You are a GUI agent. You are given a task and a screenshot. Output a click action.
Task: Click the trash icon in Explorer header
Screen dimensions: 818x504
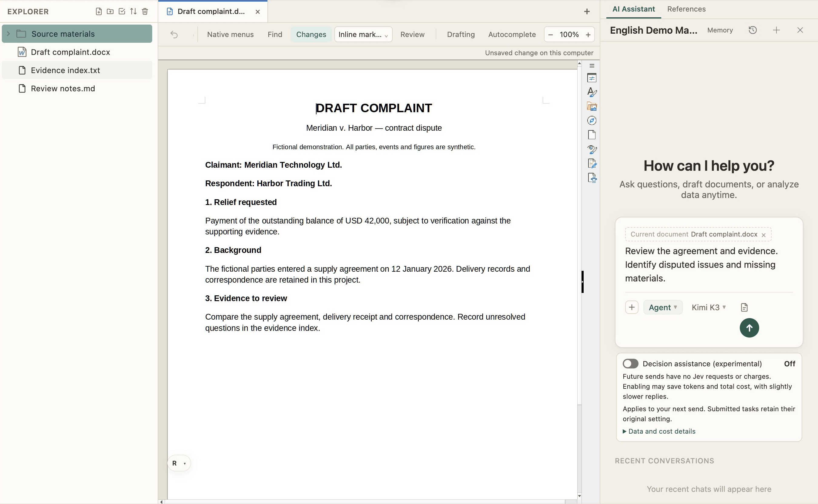coord(145,11)
